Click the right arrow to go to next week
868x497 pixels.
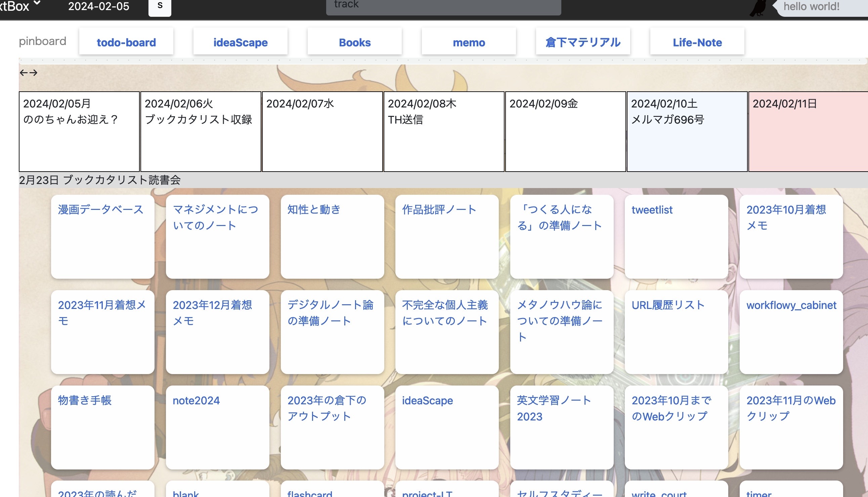pyautogui.click(x=34, y=73)
